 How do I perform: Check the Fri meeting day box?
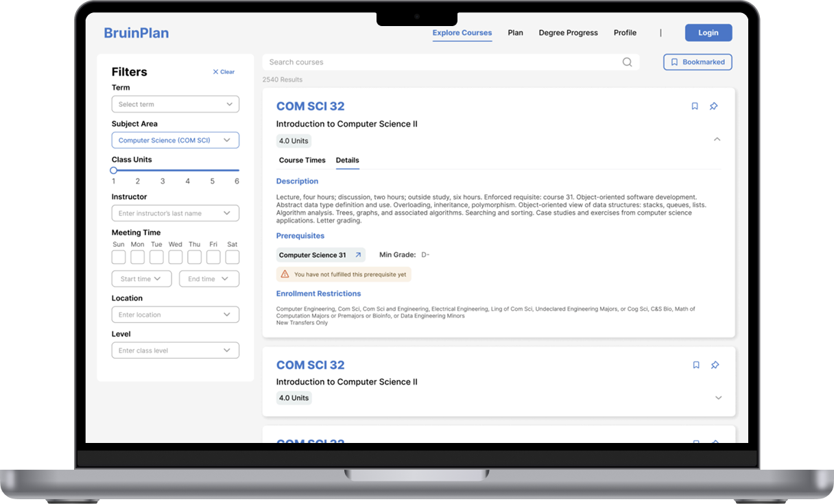213,257
